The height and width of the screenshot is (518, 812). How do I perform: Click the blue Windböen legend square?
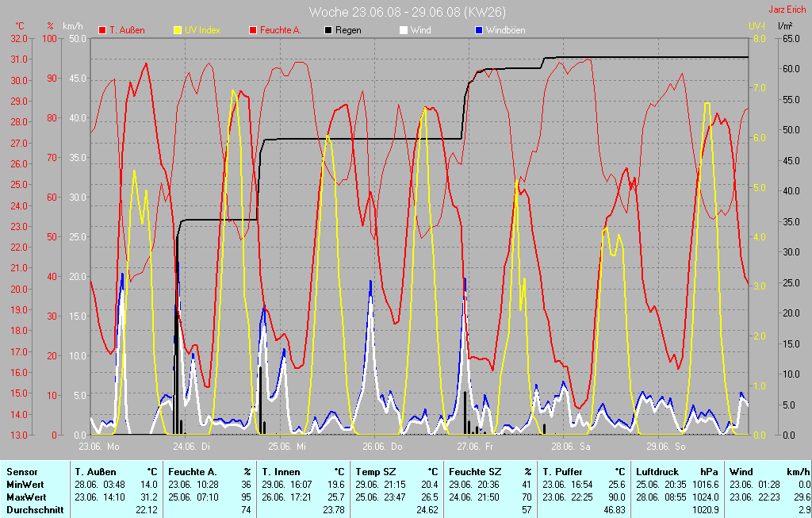click(x=479, y=30)
